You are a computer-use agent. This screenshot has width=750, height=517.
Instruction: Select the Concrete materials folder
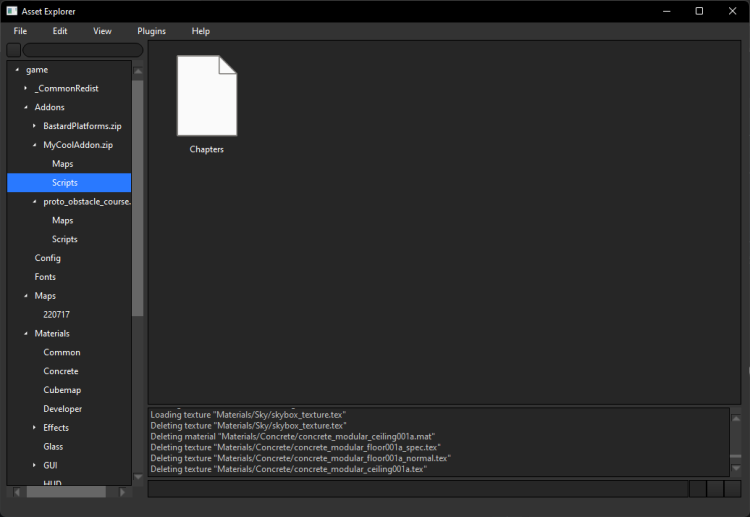coord(61,371)
